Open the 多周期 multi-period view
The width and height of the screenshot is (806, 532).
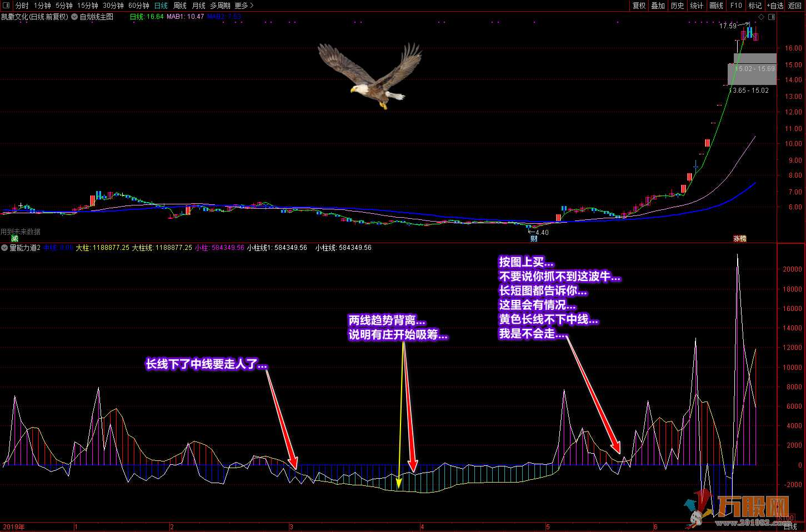[220, 6]
